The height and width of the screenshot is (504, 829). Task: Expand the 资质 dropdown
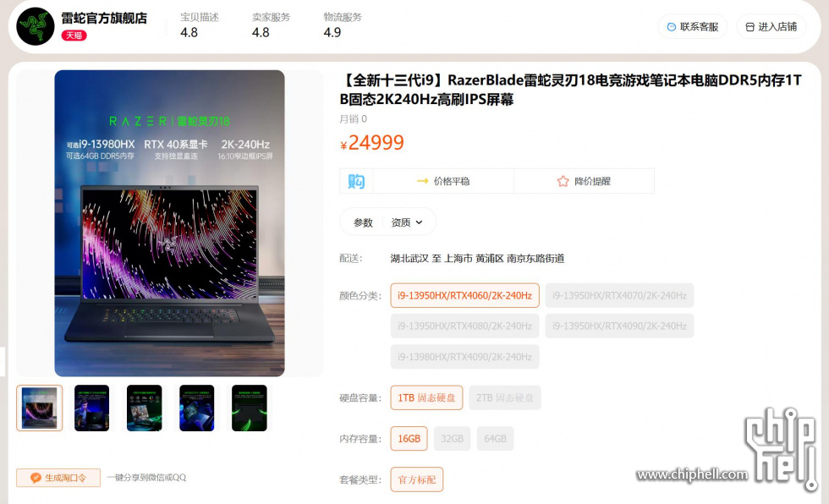coord(407,222)
